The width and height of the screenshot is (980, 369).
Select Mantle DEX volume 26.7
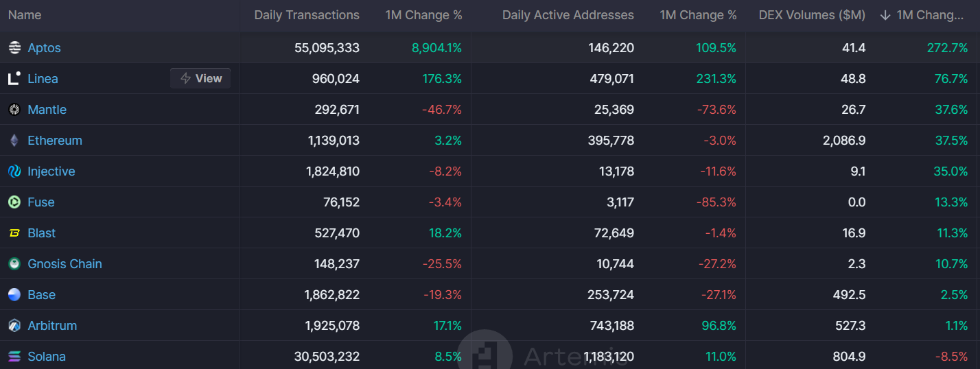(x=853, y=110)
